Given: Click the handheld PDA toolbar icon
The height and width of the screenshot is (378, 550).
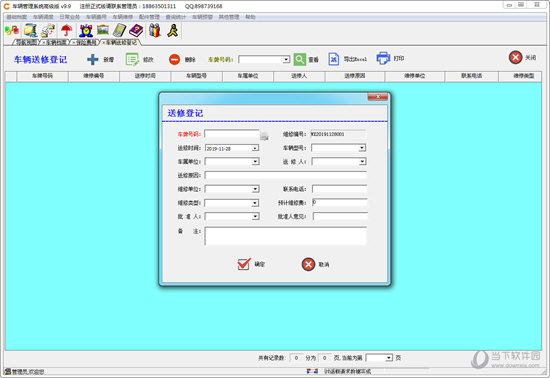Looking at the screenshot, I should click(x=119, y=31).
